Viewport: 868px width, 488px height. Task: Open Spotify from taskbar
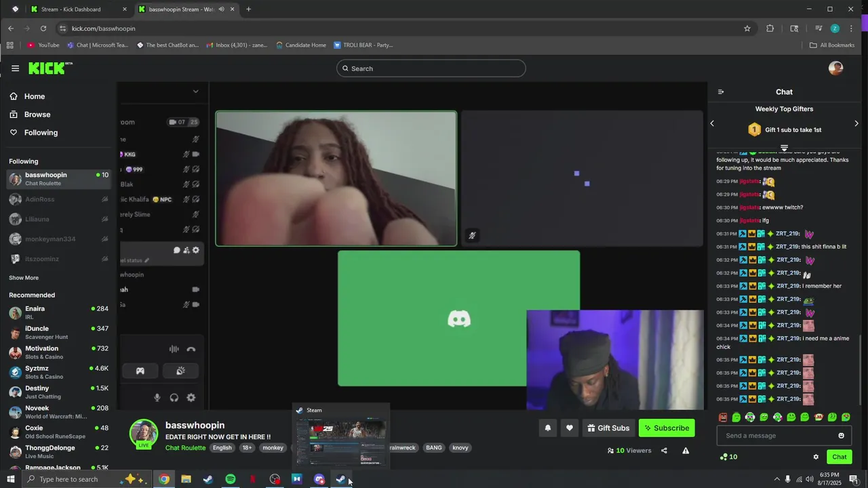click(231, 479)
